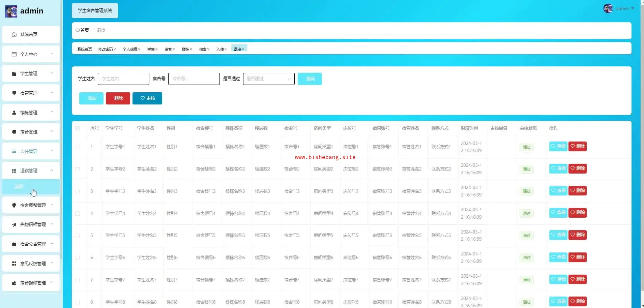
Task: Click the 学生宿舍管理系统 title button
Action: (95, 11)
